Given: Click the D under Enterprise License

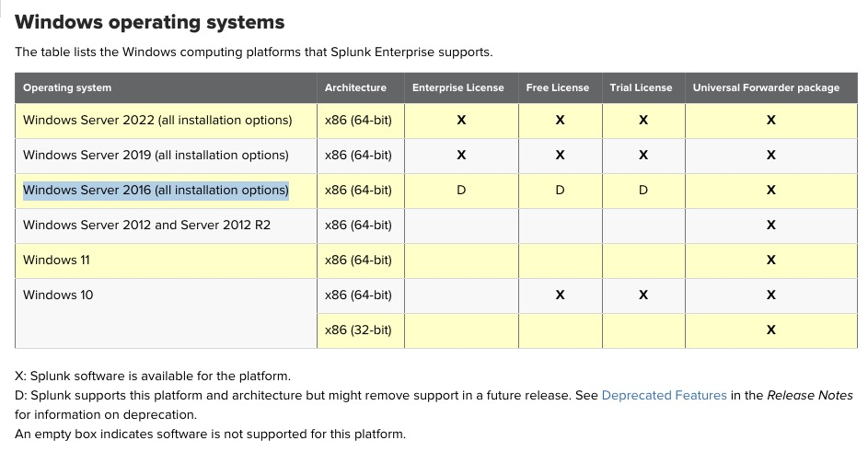Looking at the screenshot, I should coord(461,190).
